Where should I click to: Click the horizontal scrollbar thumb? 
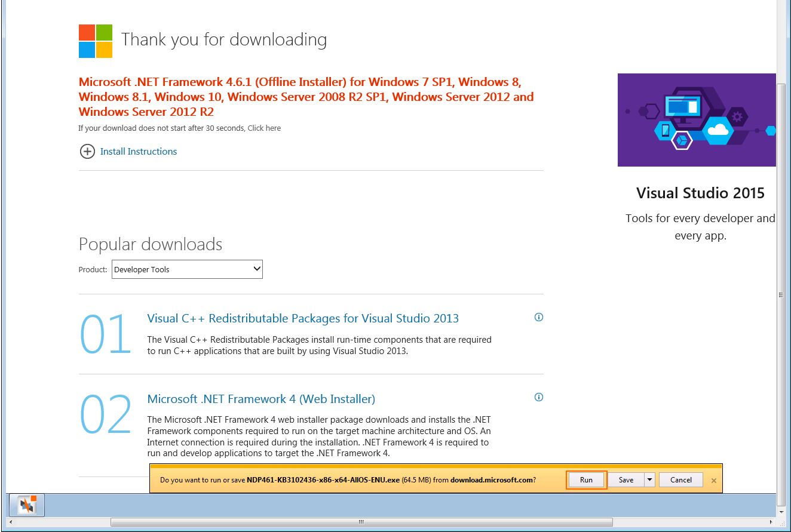tap(361, 522)
